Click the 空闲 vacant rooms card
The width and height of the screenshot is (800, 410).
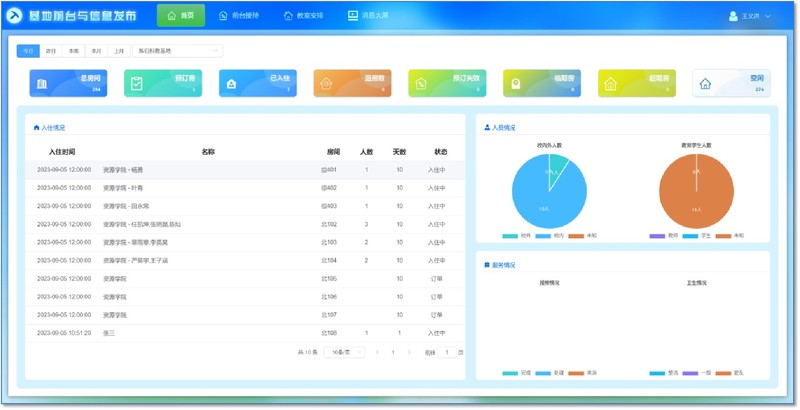click(x=732, y=83)
